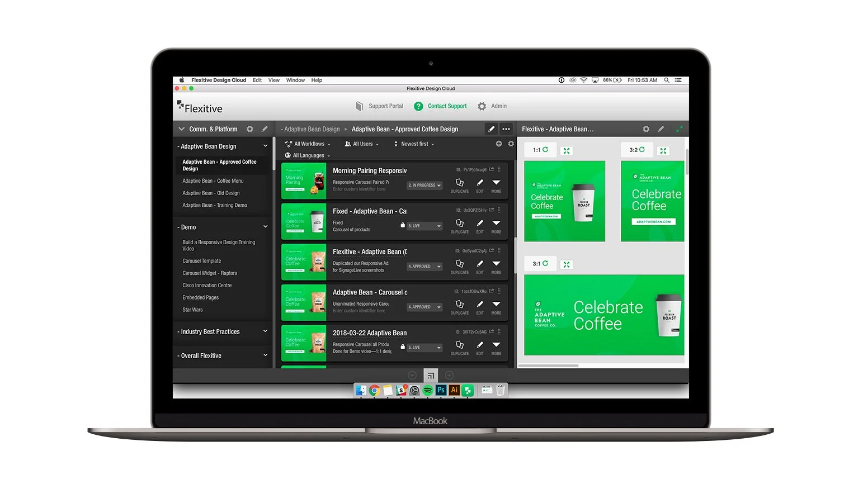The width and height of the screenshot is (868, 503).
Task: Open the Window menu
Action: coord(295,80)
